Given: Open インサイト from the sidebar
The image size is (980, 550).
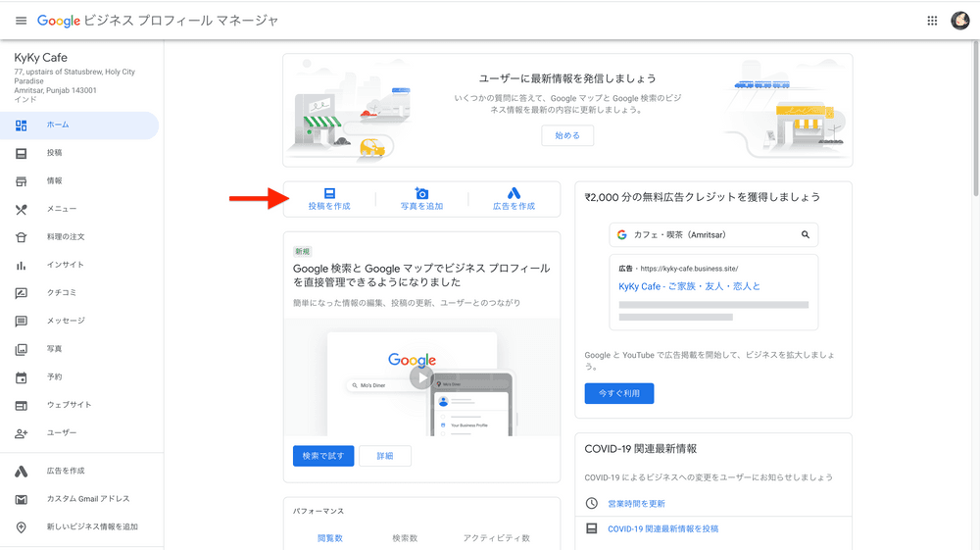Looking at the screenshot, I should pyautogui.click(x=65, y=265).
